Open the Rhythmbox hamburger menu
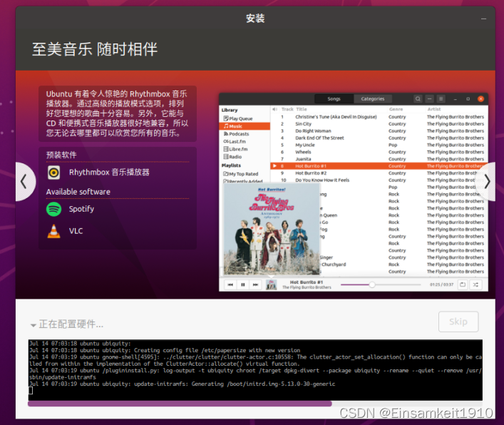504x425 pixels. click(441, 98)
